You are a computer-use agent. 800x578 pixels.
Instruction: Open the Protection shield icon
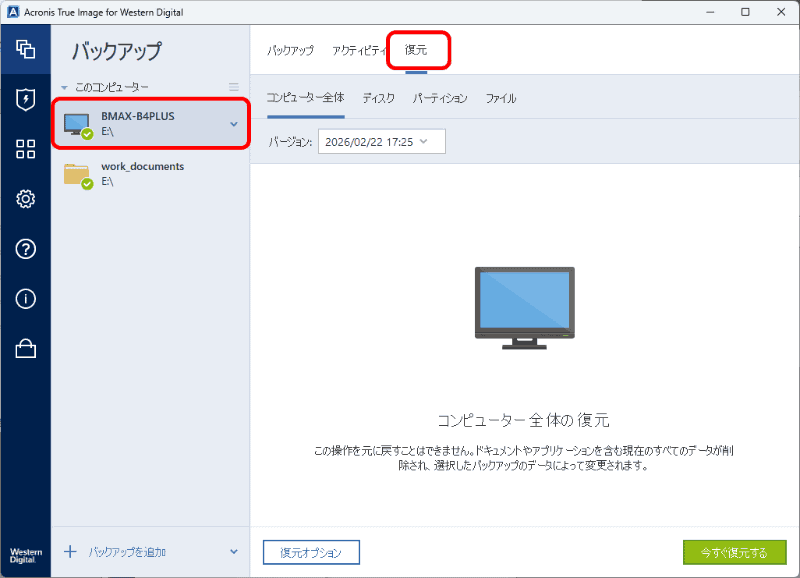pyautogui.click(x=25, y=97)
